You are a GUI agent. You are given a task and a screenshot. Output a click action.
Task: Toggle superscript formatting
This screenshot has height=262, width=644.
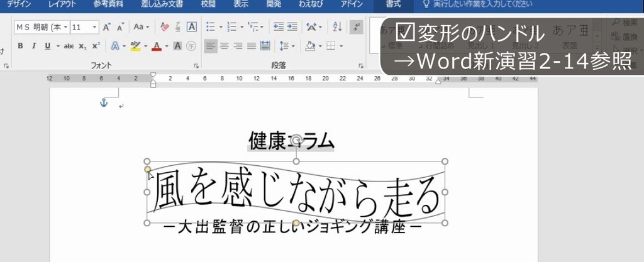coord(96,46)
